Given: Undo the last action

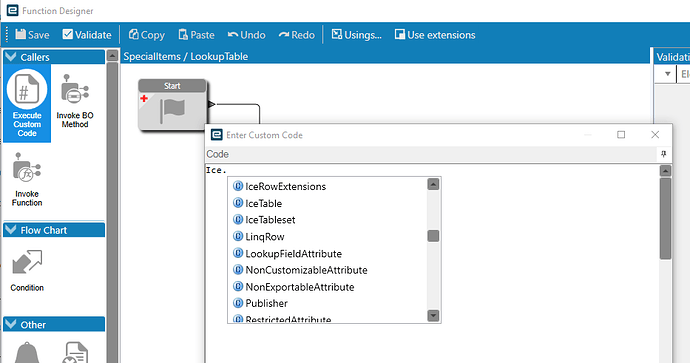Looking at the screenshot, I should 246,35.
